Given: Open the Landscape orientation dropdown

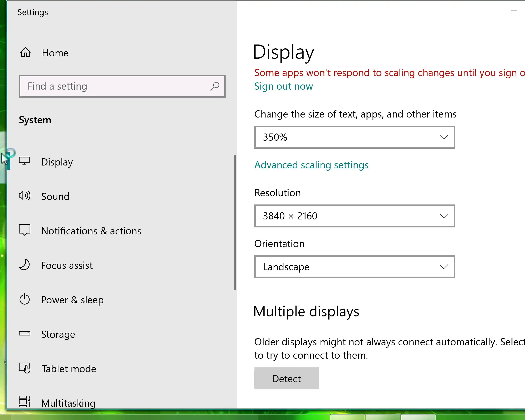Looking at the screenshot, I should (x=354, y=267).
